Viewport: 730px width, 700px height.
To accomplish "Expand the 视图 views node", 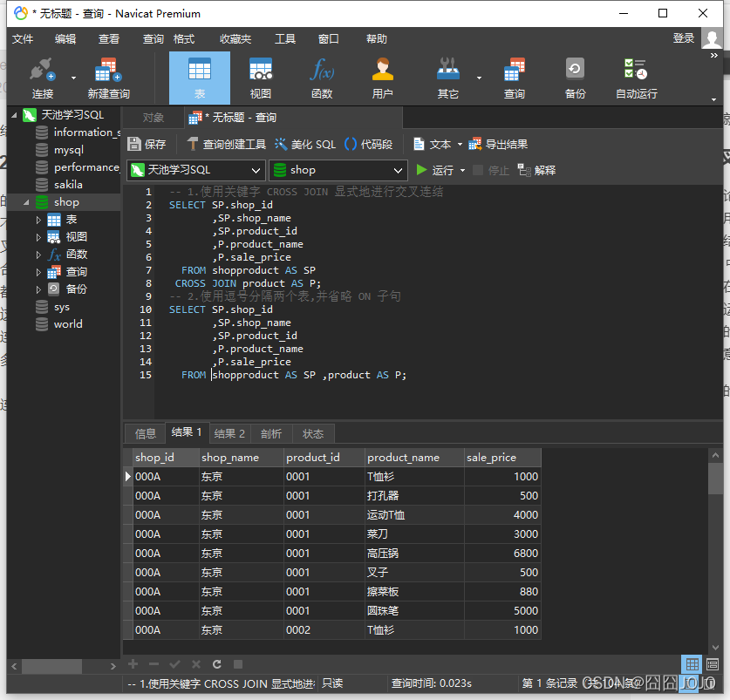I will pyautogui.click(x=38, y=237).
